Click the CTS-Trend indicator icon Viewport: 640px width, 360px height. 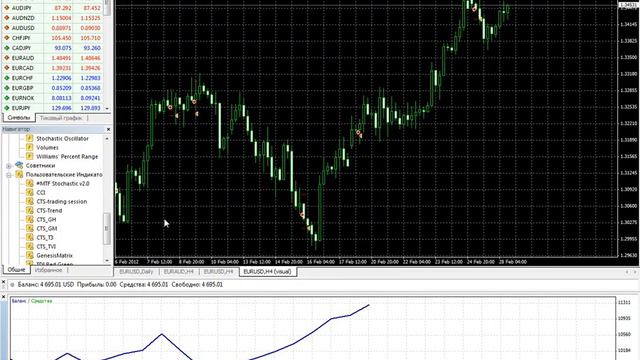tap(29, 210)
